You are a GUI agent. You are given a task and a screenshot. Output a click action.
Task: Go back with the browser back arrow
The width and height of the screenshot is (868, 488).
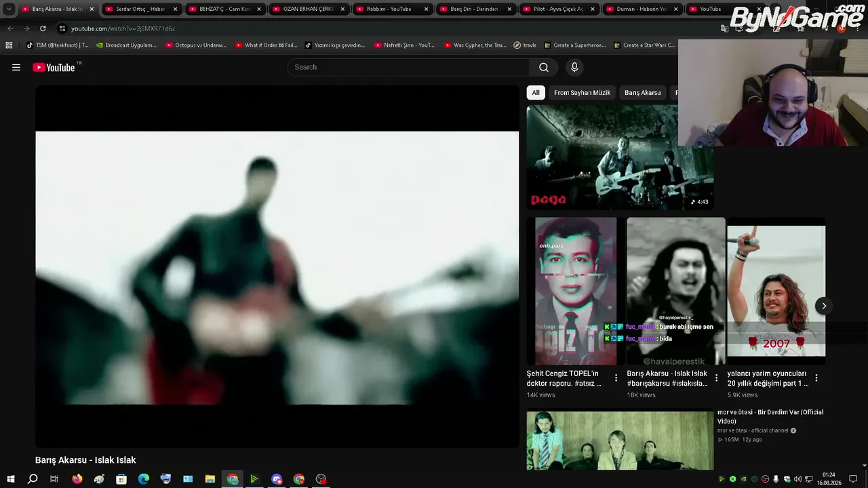(x=10, y=28)
